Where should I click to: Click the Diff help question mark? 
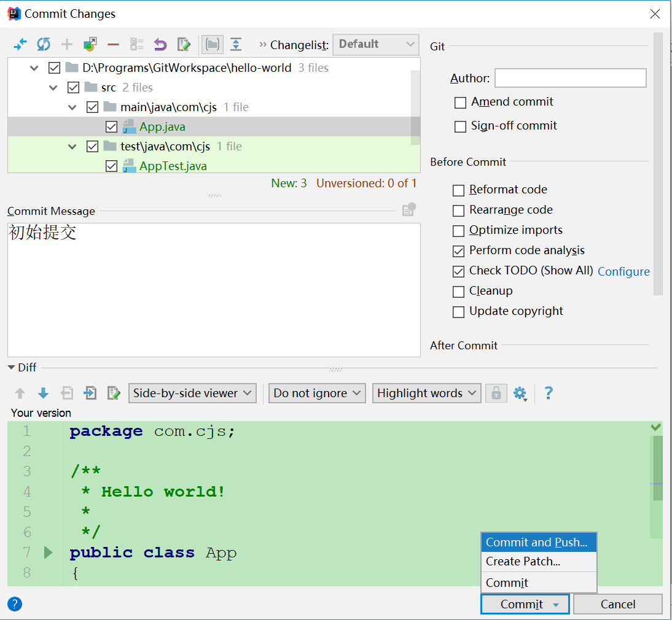(548, 393)
